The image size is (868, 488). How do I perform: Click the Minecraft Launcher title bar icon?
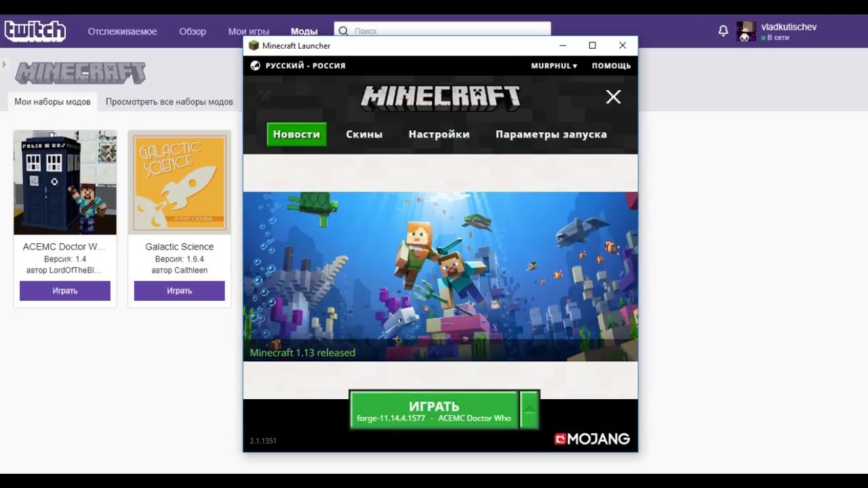[254, 45]
